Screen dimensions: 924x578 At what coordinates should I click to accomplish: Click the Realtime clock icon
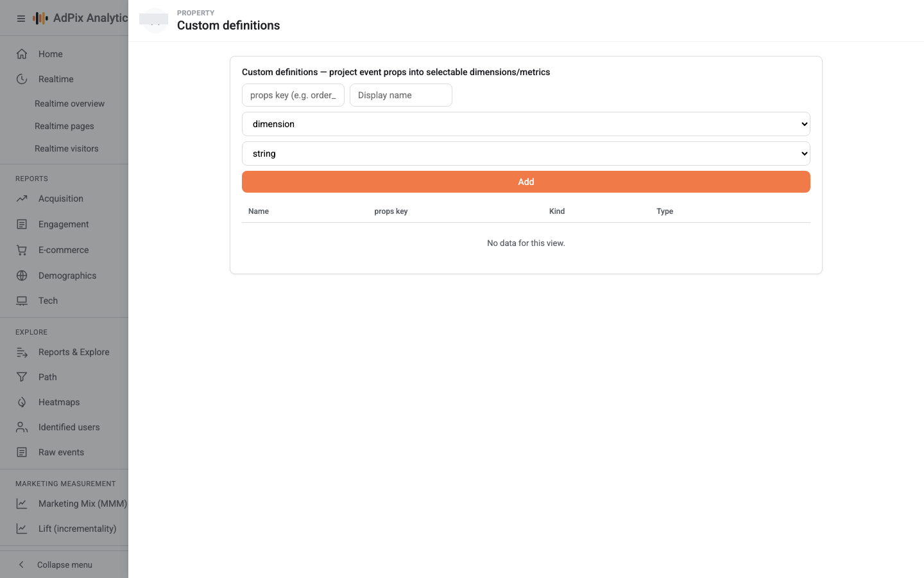(x=22, y=79)
